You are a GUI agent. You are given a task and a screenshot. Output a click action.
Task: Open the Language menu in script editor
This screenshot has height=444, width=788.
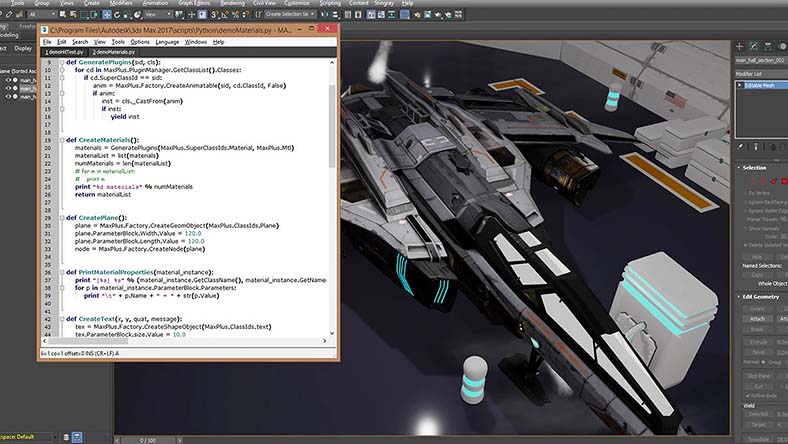[167, 42]
